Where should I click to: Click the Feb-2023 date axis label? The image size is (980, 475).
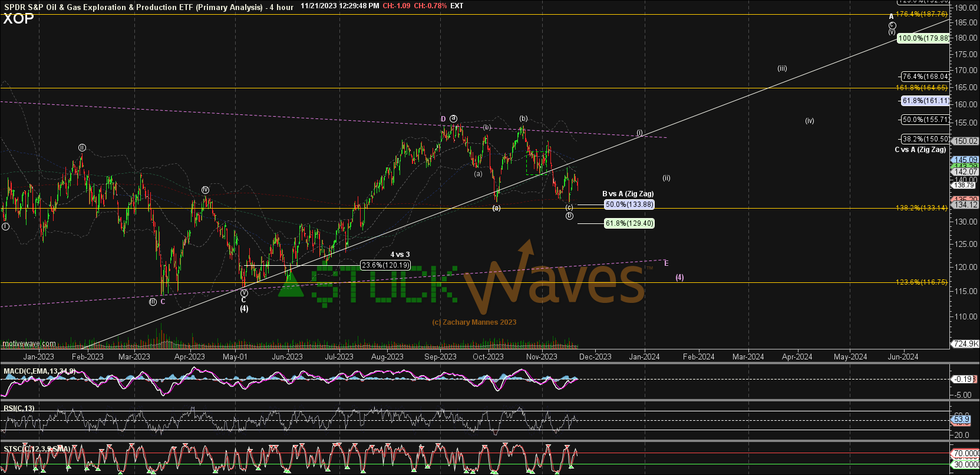87,357
